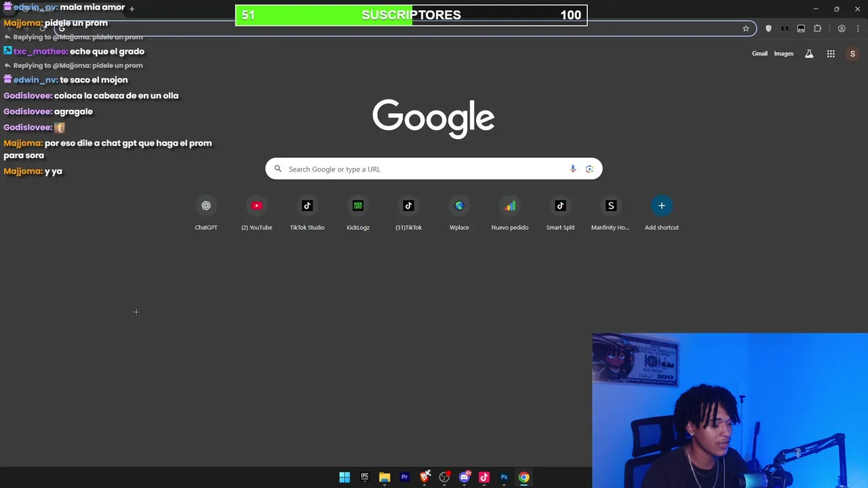
Task: Click chat message "te saco el mojon"
Action: 94,80
